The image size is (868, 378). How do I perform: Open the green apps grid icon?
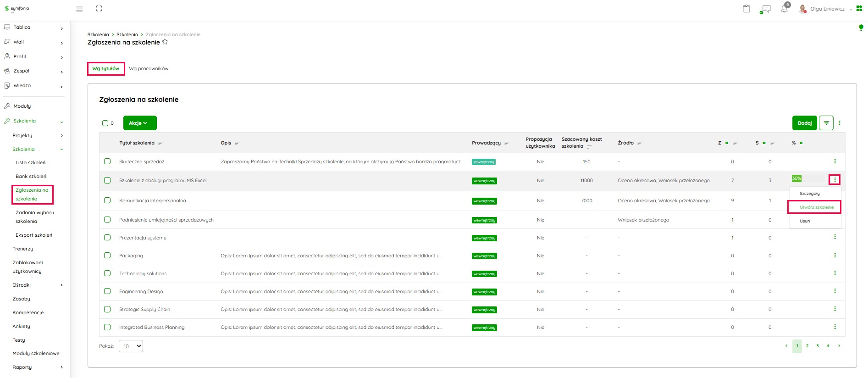(x=859, y=9)
